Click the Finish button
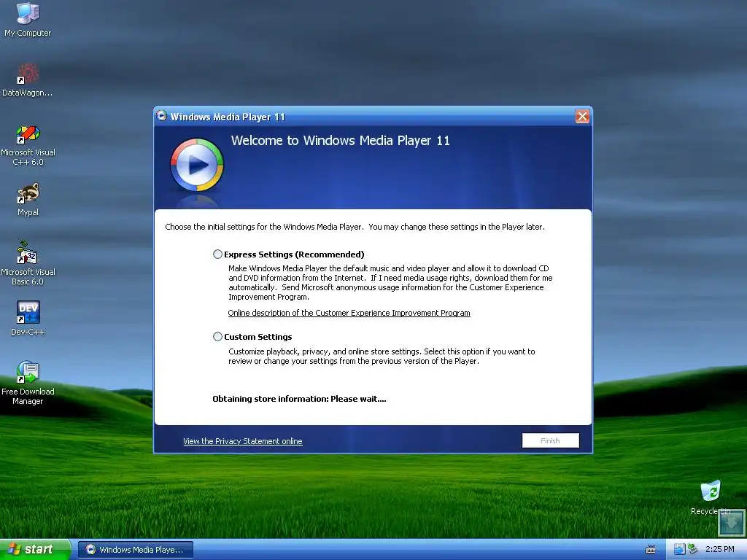 550,440
